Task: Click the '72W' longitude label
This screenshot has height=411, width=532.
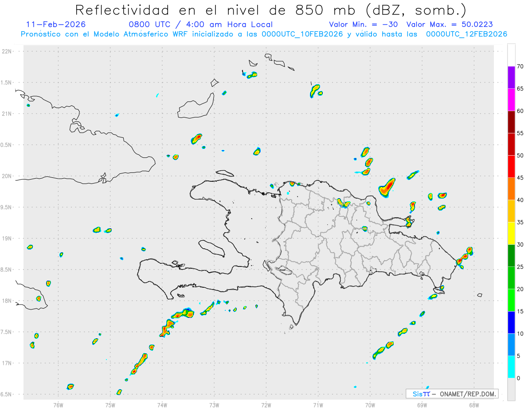Action: pyautogui.click(x=266, y=404)
